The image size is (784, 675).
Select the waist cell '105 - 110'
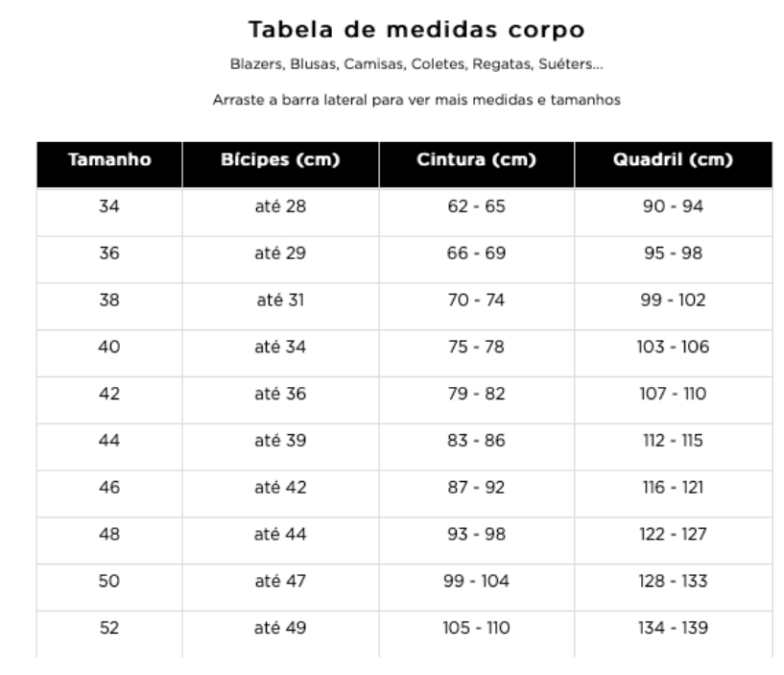point(476,629)
